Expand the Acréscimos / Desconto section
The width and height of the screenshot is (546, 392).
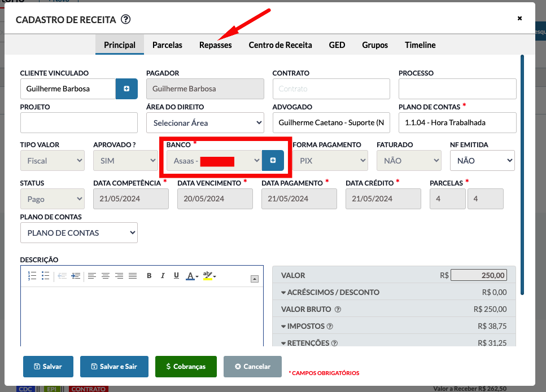[x=330, y=292]
